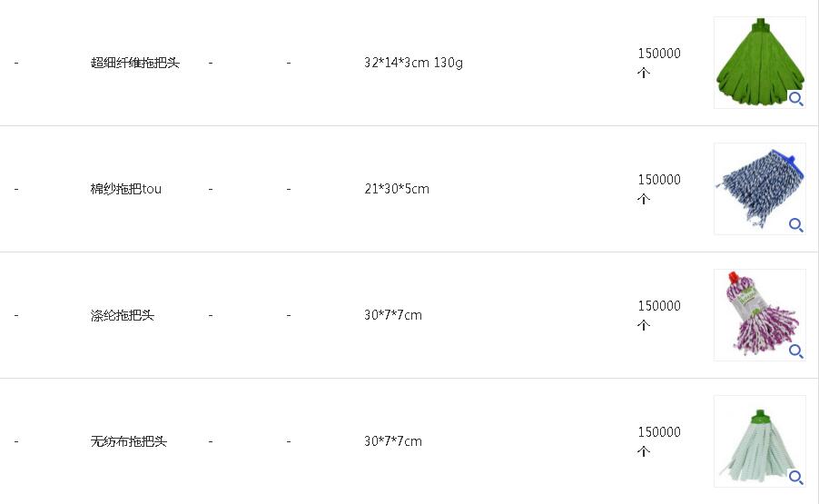Click 30*7*7cm spec in 无纺布拖把头 row
Image resolution: width=819 pixels, height=504 pixels.
pos(392,441)
